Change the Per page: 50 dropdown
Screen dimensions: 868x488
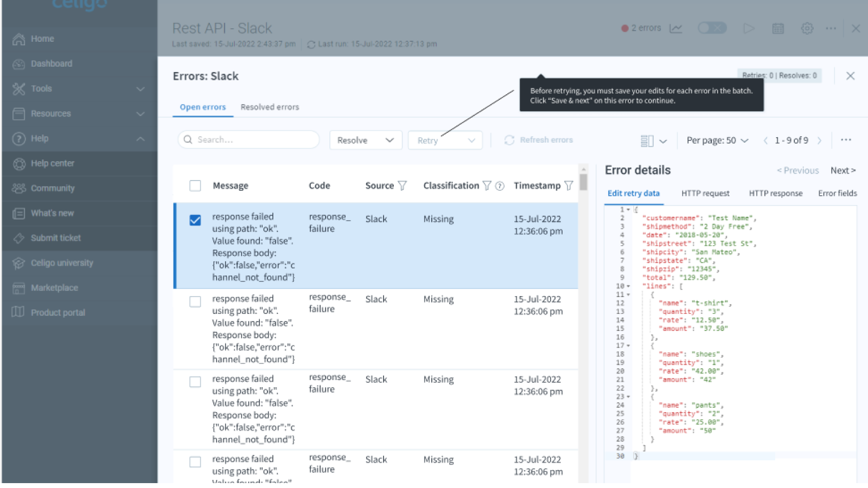[717, 140]
